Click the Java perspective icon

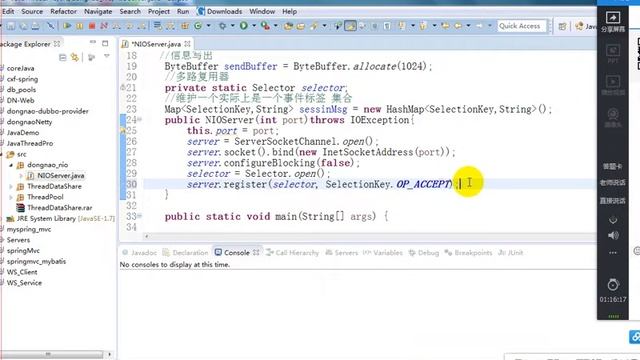coord(579,26)
